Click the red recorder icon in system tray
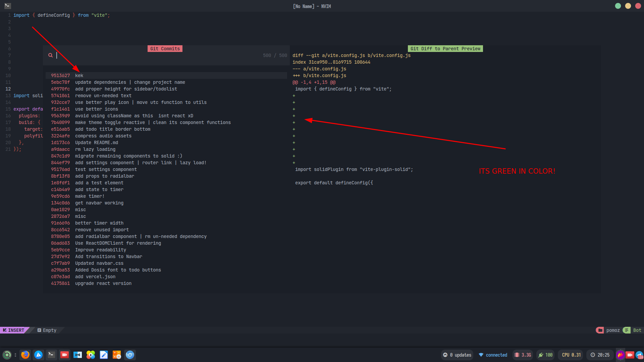This screenshot has height=362, width=644. point(630,355)
